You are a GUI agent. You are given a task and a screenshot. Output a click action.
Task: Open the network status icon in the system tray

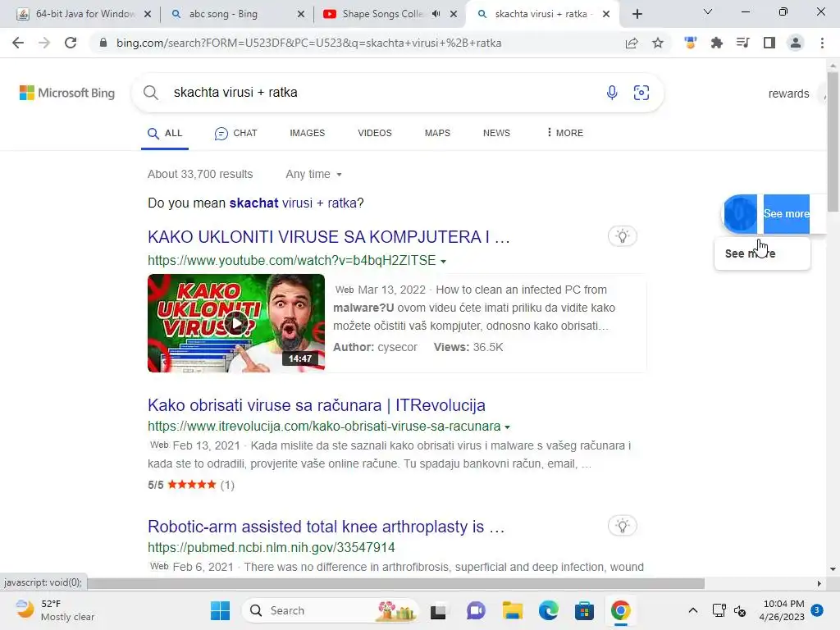(719, 610)
